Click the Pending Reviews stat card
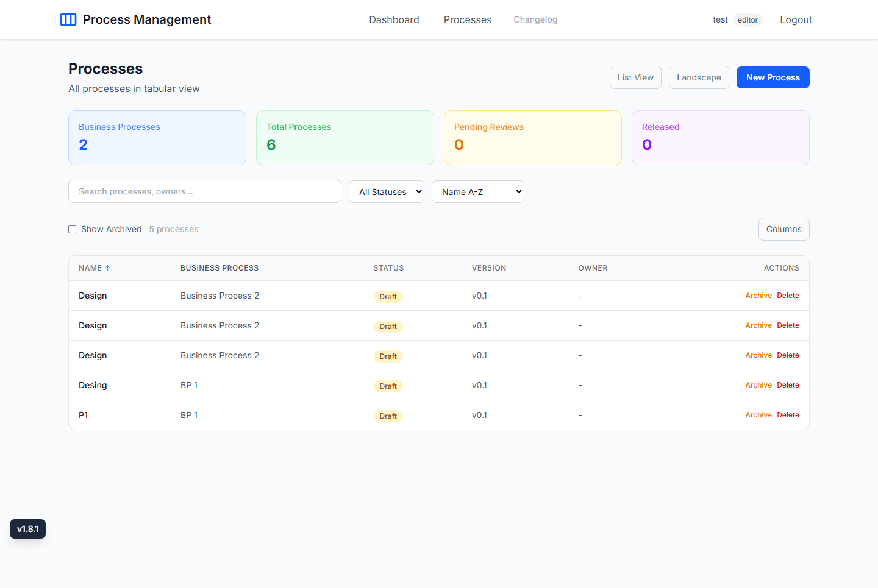 [x=532, y=137]
